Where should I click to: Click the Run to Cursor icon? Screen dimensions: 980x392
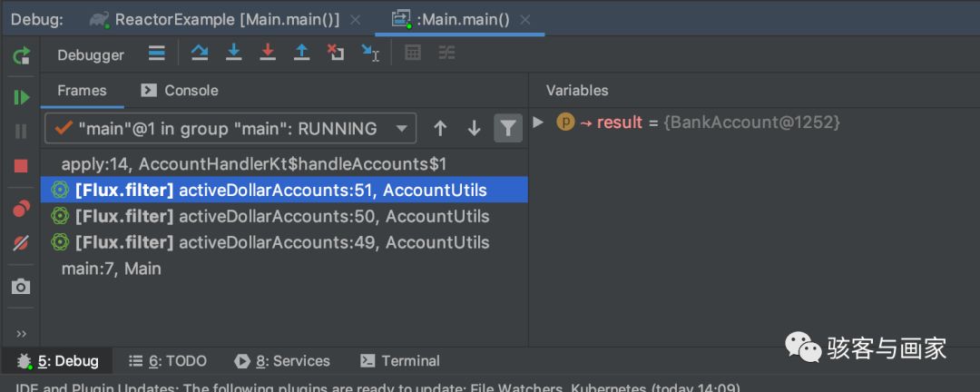369,54
